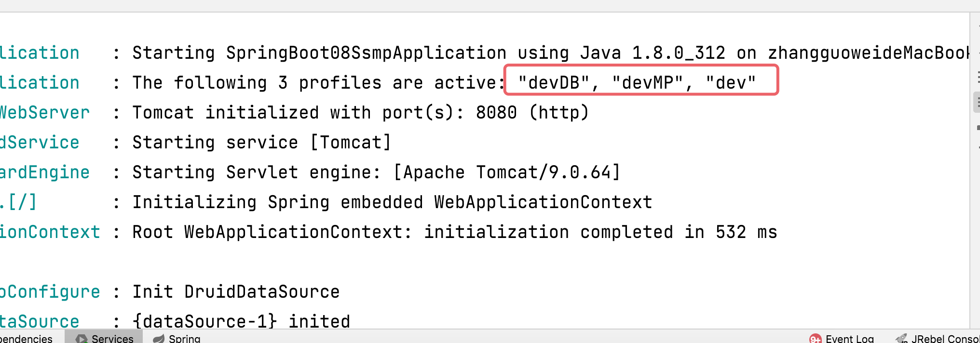
Task: Click the "devDB" active profile text
Action: pyautogui.click(x=554, y=83)
